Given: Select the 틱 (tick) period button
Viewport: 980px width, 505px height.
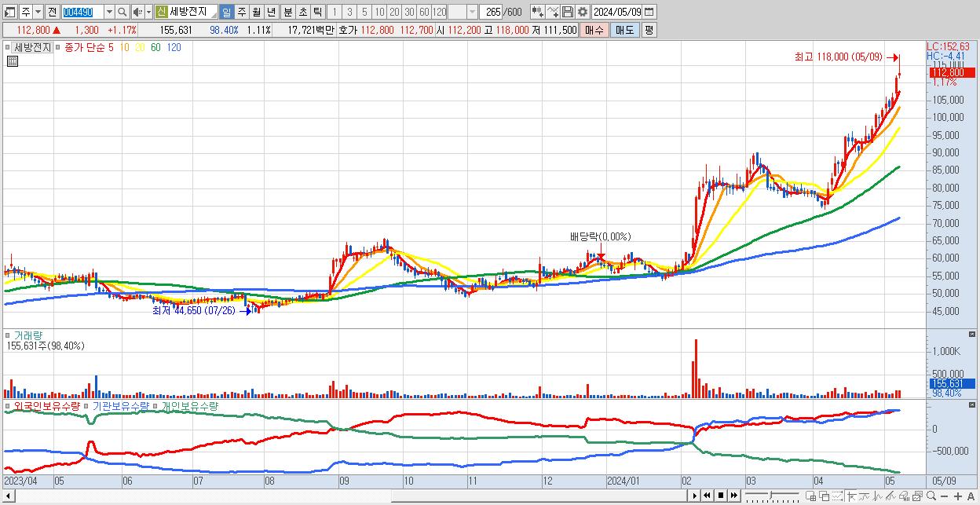Looking at the screenshot, I should point(317,12).
